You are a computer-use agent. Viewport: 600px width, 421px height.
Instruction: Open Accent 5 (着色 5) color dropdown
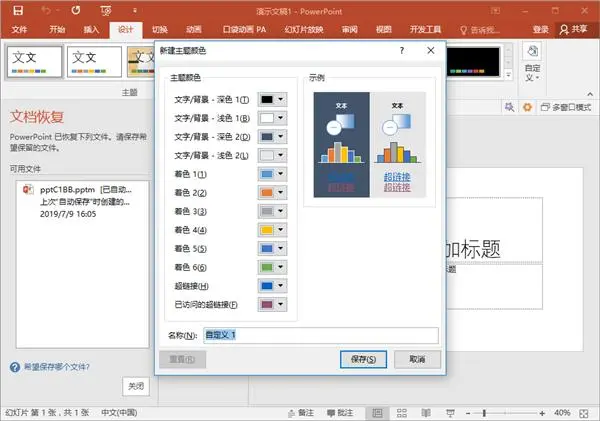[272, 248]
